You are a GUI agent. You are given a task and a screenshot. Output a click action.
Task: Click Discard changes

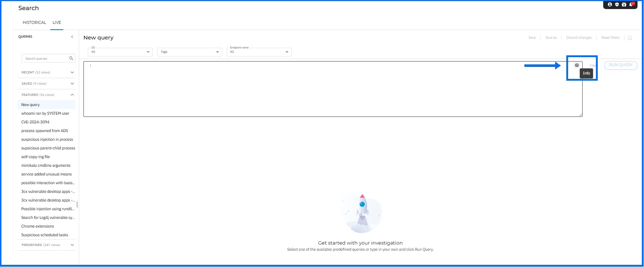tap(579, 38)
